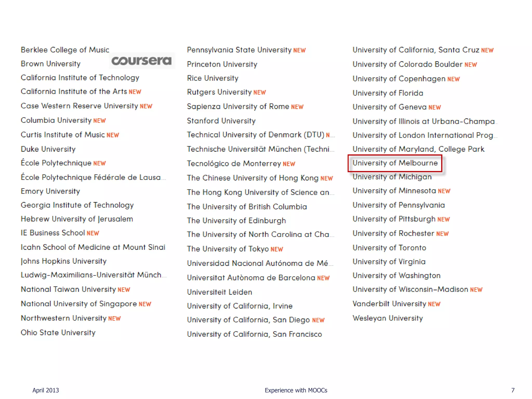This screenshot has width=532, height=399.
Task: Open University of California, San Francisco
Action: [x=255, y=334]
